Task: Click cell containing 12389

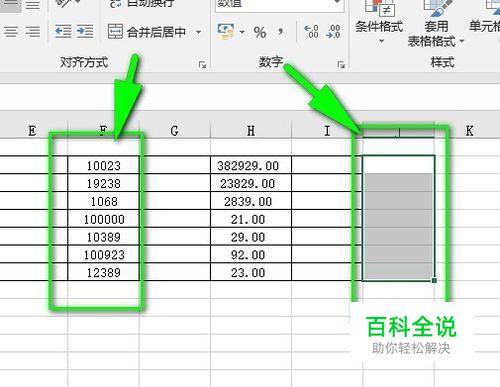Action: 103,272
